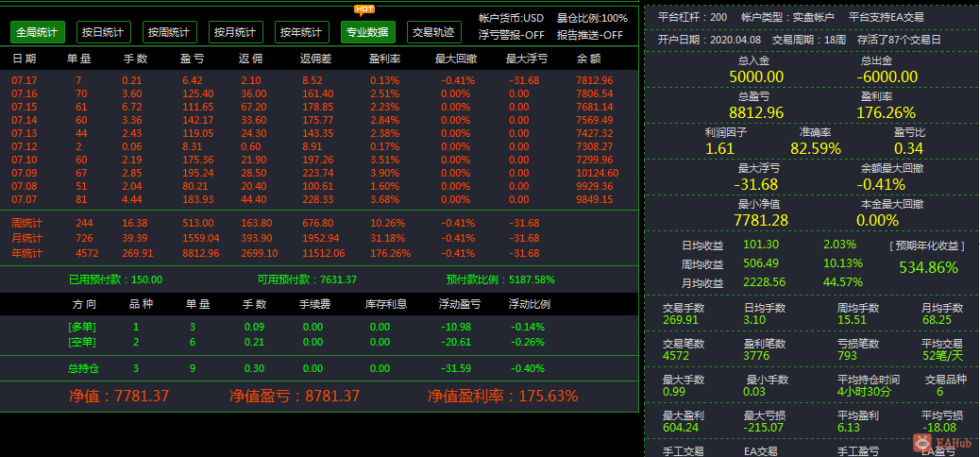Click 平台杠杆：200 text
This screenshot has width=980, height=457.
692,17
